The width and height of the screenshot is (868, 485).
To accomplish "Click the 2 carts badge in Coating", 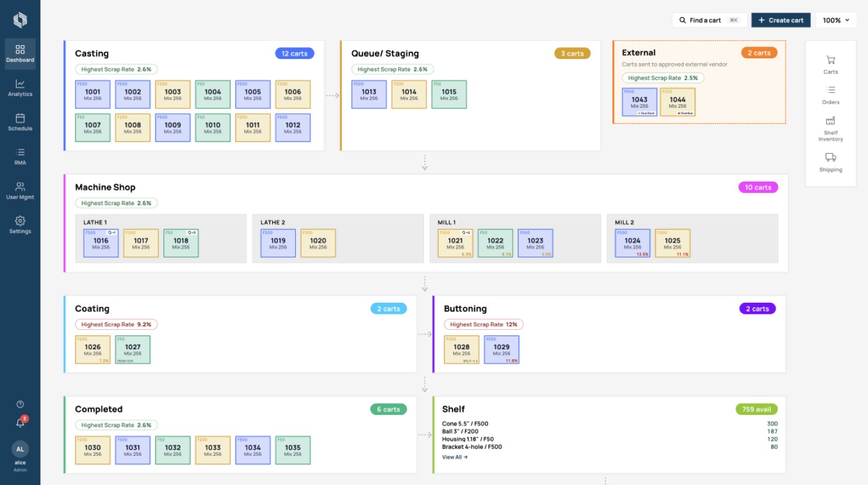I will pos(389,309).
